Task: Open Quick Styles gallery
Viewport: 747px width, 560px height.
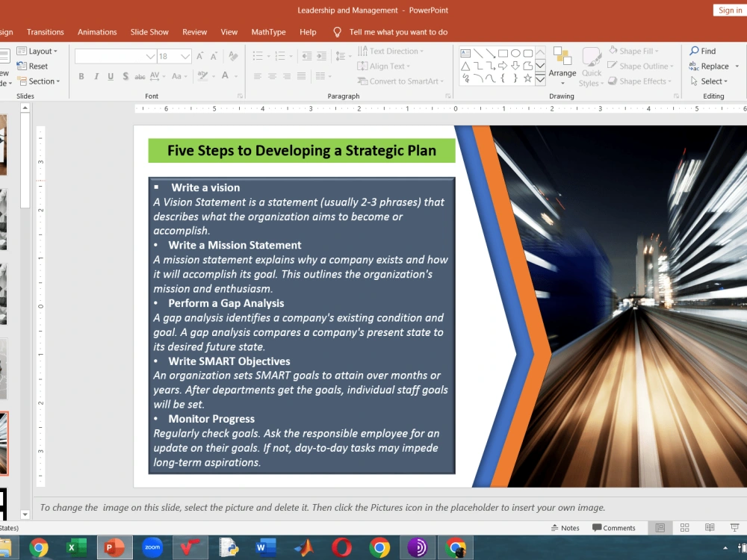Action: (591, 66)
